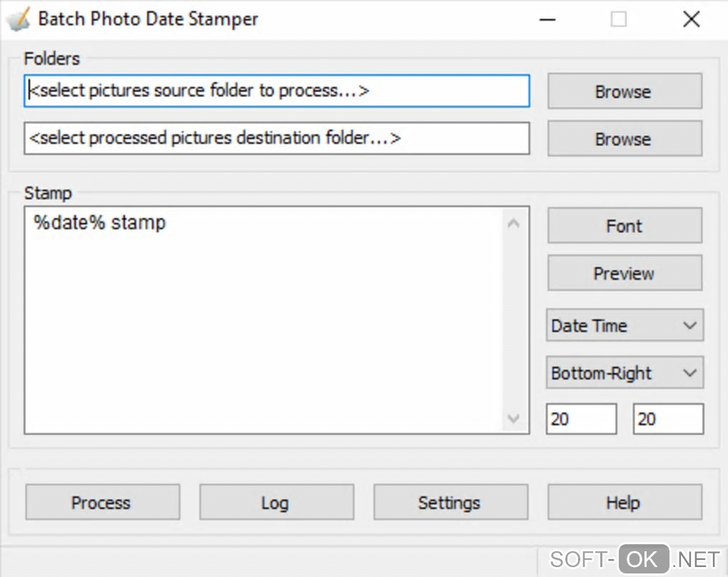Browse for the processed pictures destination folder
Image resolution: width=728 pixels, height=577 pixels.
coord(625,139)
